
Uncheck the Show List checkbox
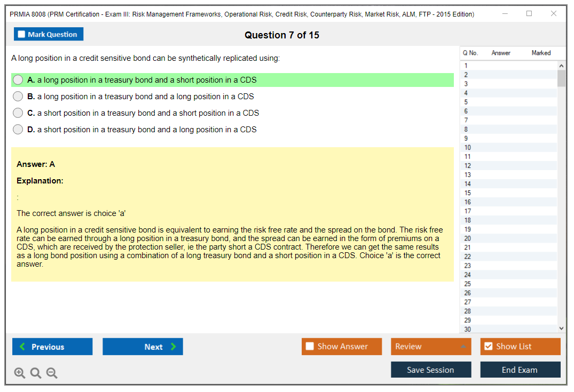488,347
